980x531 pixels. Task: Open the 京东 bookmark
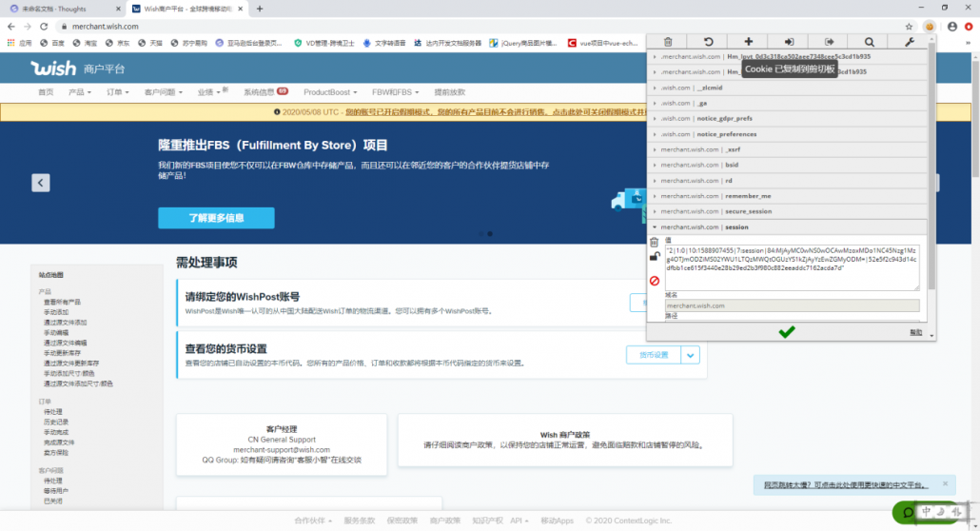[x=119, y=43]
